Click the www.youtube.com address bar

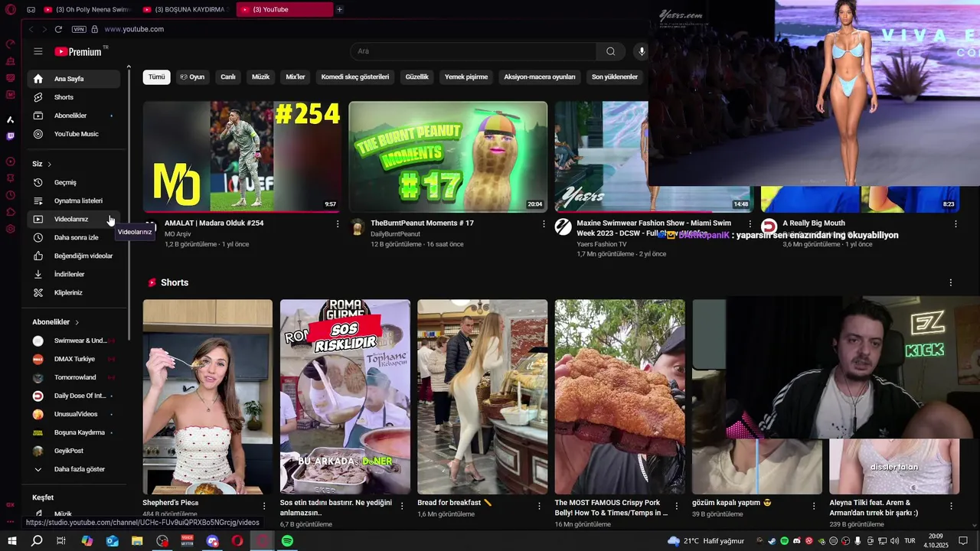pyautogui.click(x=134, y=29)
